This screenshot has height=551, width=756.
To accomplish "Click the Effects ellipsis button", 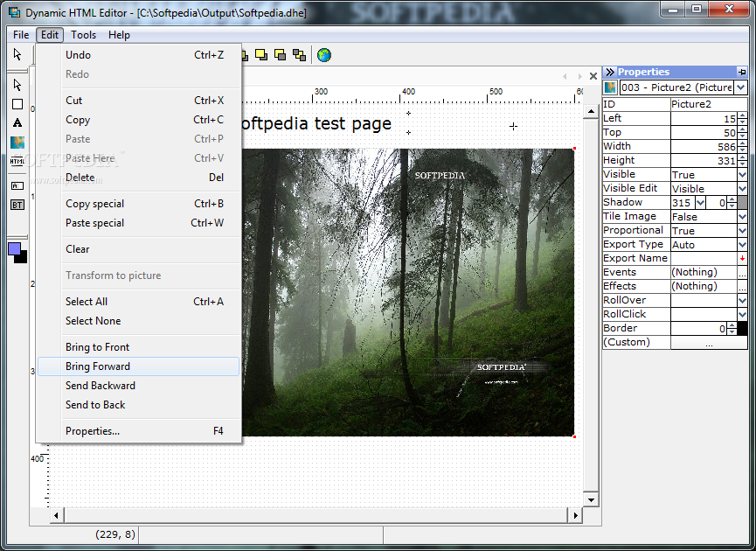I will point(743,287).
